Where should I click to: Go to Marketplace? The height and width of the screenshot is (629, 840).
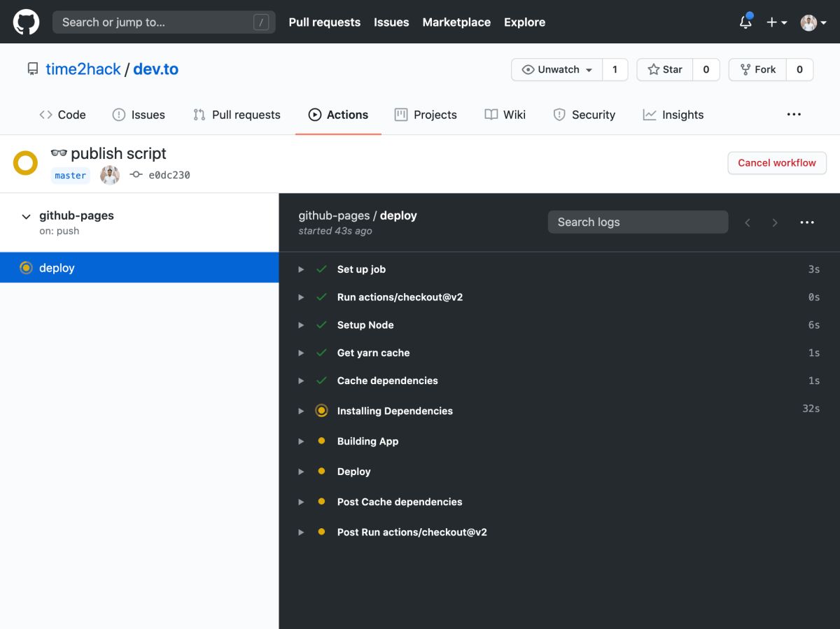pyautogui.click(x=456, y=22)
